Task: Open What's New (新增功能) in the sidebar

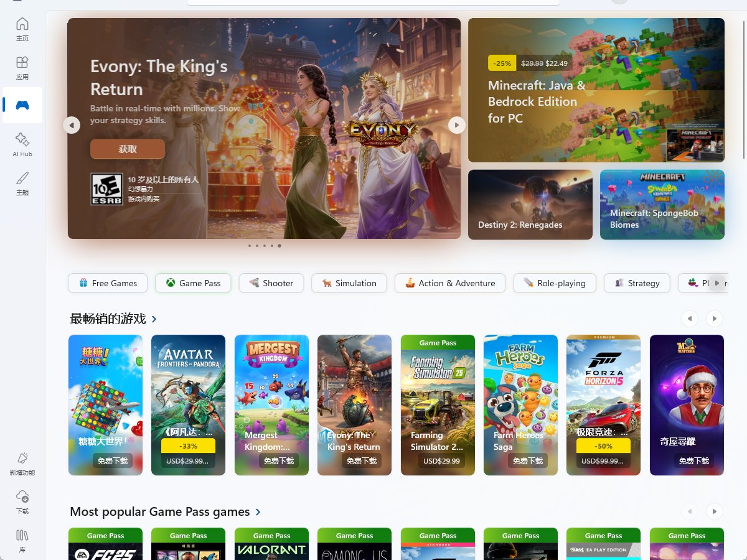Action: pyautogui.click(x=22, y=464)
